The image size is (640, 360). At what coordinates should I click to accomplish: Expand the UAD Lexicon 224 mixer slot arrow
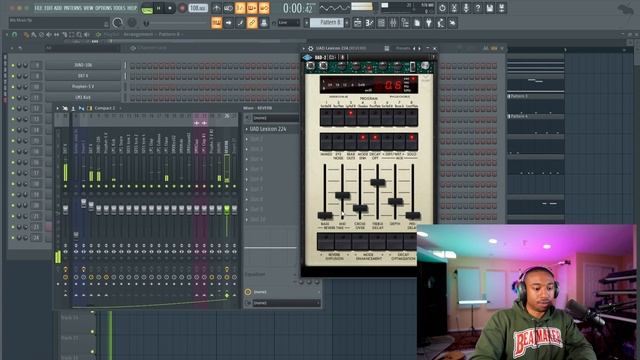247,129
